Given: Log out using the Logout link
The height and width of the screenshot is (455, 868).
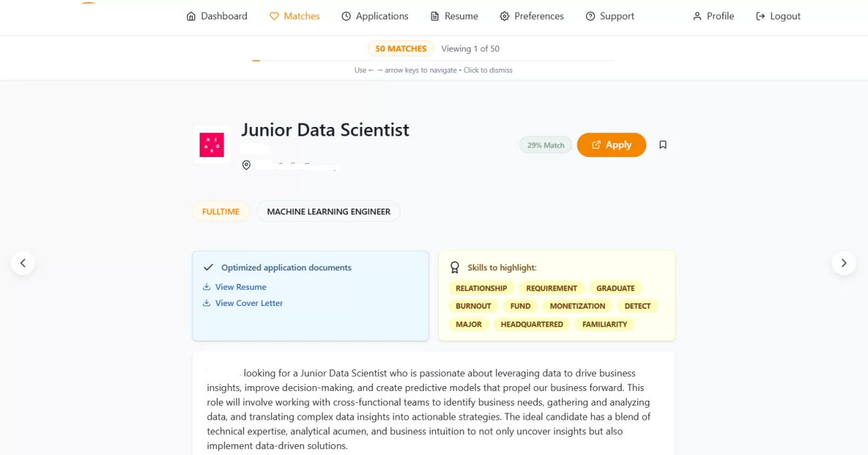Looking at the screenshot, I should [778, 16].
